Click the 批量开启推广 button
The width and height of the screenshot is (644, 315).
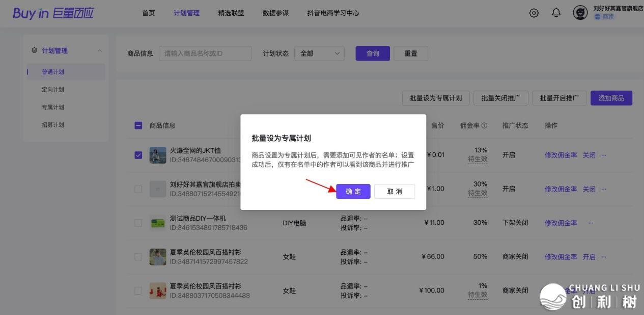click(x=559, y=98)
